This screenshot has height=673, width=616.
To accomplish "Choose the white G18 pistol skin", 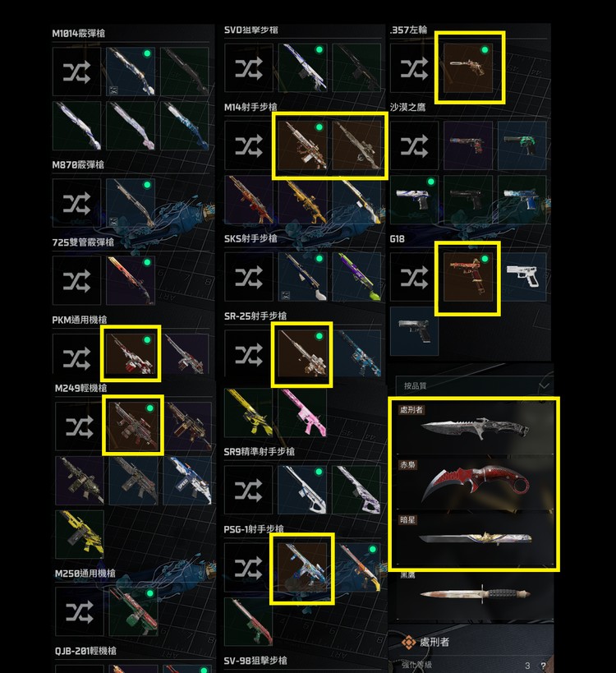I will click(x=522, y=277).
